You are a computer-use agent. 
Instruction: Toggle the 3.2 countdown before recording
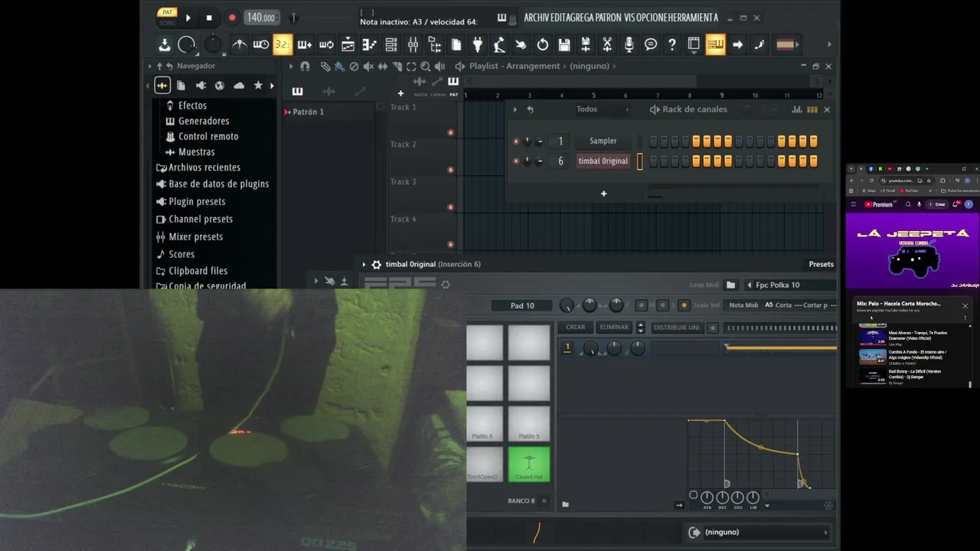(x=283, y=44)
